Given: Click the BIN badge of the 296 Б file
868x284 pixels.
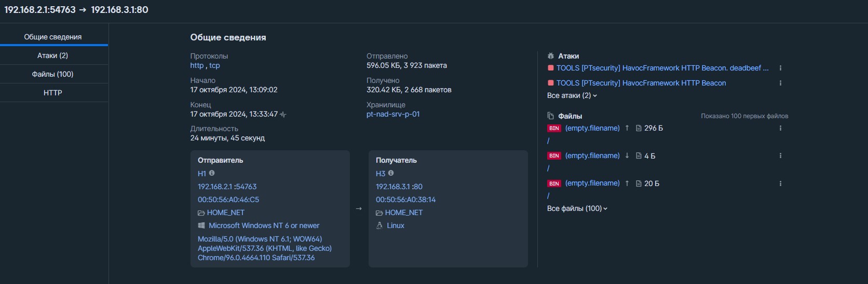Looking at the screenshot, I should 554,128.
